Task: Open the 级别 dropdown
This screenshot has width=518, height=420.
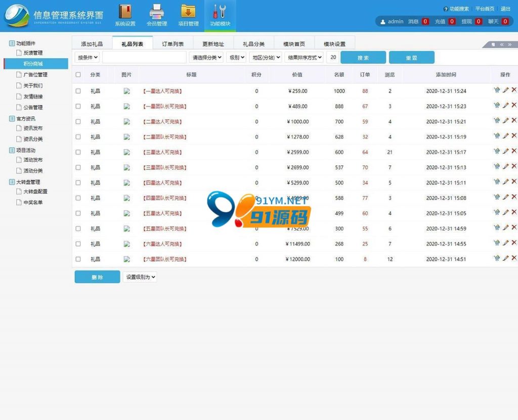Action: click(237, 58)
